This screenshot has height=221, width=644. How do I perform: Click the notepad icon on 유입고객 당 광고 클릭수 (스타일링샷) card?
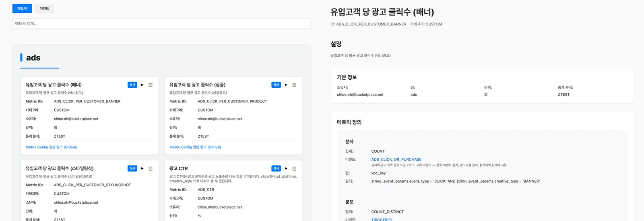(x=151, y=169)
